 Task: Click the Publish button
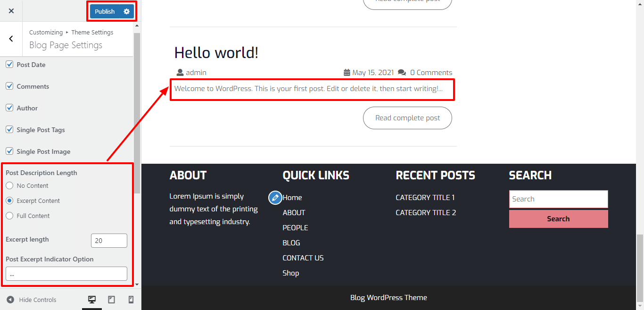105,11
